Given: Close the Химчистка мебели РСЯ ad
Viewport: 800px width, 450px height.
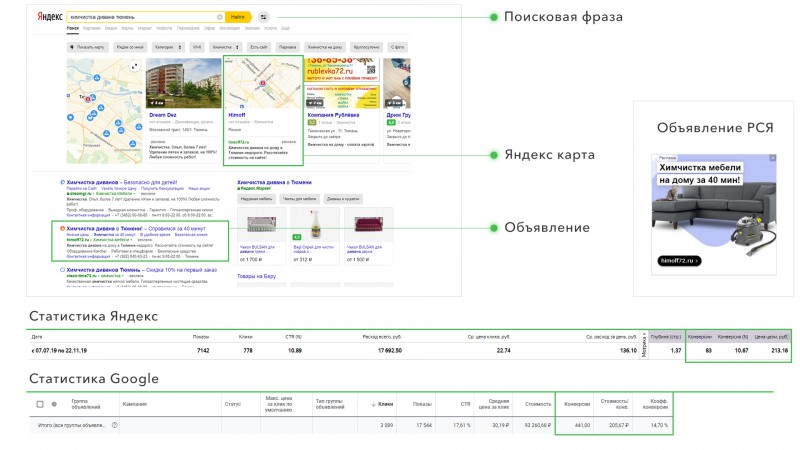Looking at the screenshot, I should tap(772, 158).
